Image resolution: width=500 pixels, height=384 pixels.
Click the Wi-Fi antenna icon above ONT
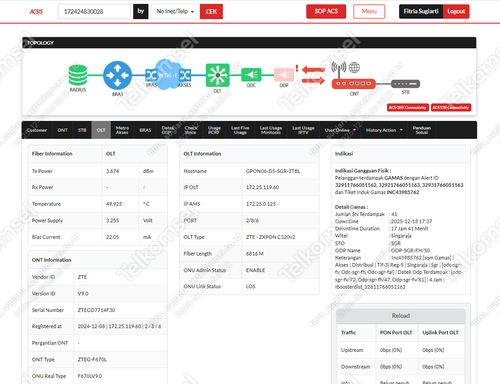click(x=339, y=68)
